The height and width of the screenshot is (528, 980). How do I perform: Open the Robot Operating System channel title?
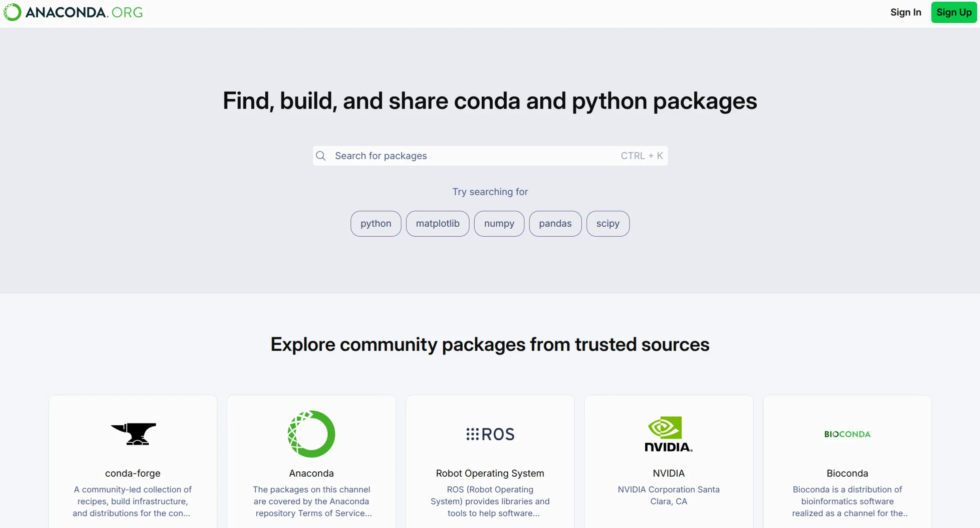(490, 473)
